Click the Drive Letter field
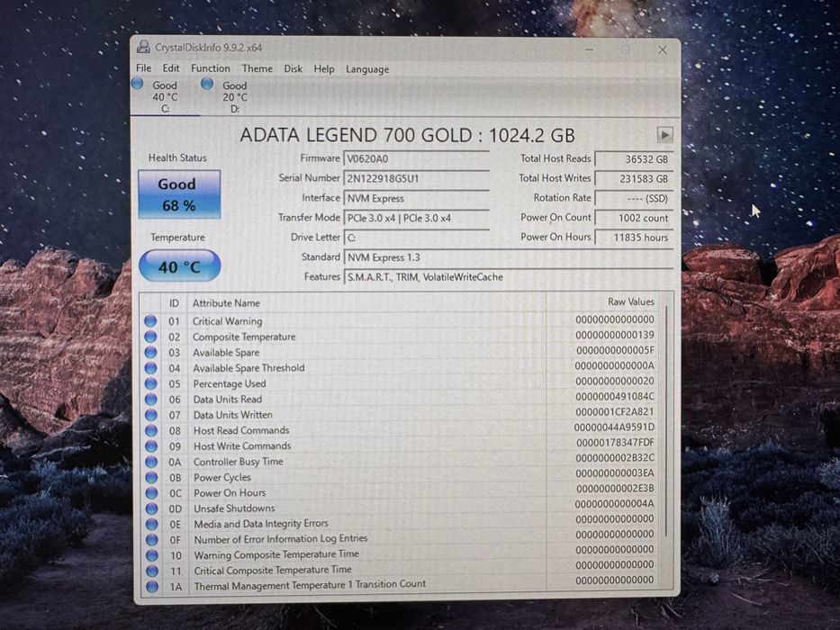 click(416, 238)
